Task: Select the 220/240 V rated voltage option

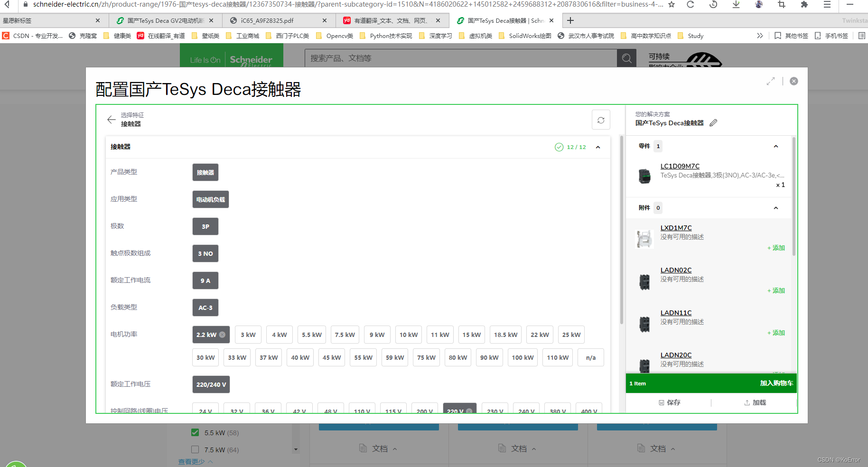Action: point(211,384)
